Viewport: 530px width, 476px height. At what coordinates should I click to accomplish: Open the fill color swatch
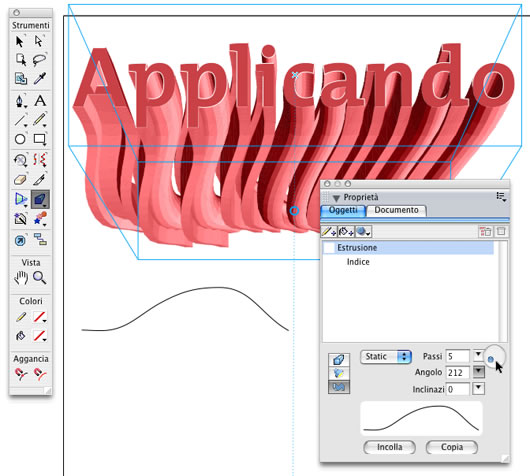[40, 336]
